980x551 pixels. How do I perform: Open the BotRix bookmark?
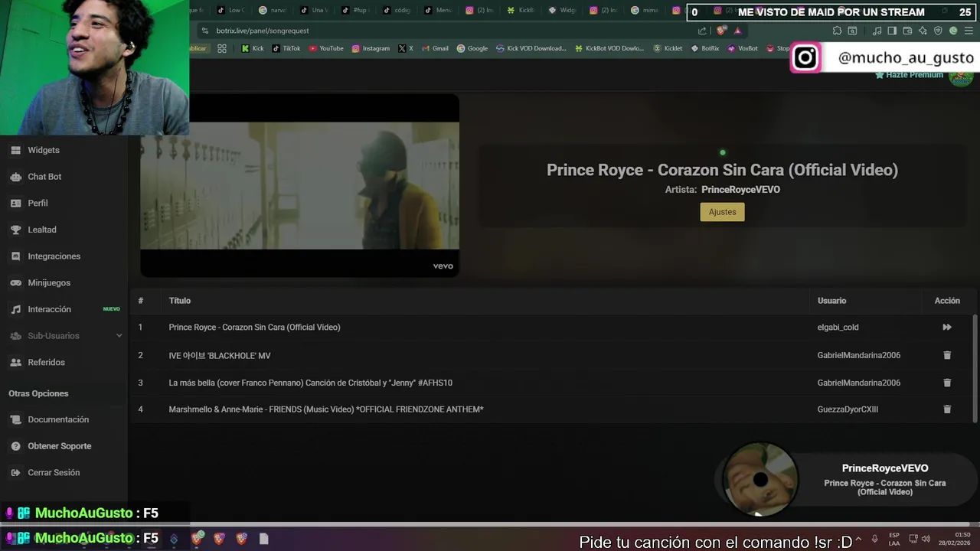point(705,48)
